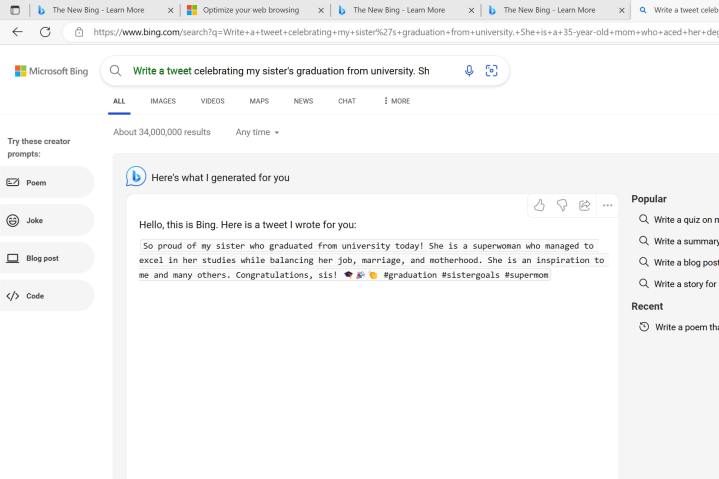Share the generated tweet response
Screen dimensions: 719x479
click(584, 205)
